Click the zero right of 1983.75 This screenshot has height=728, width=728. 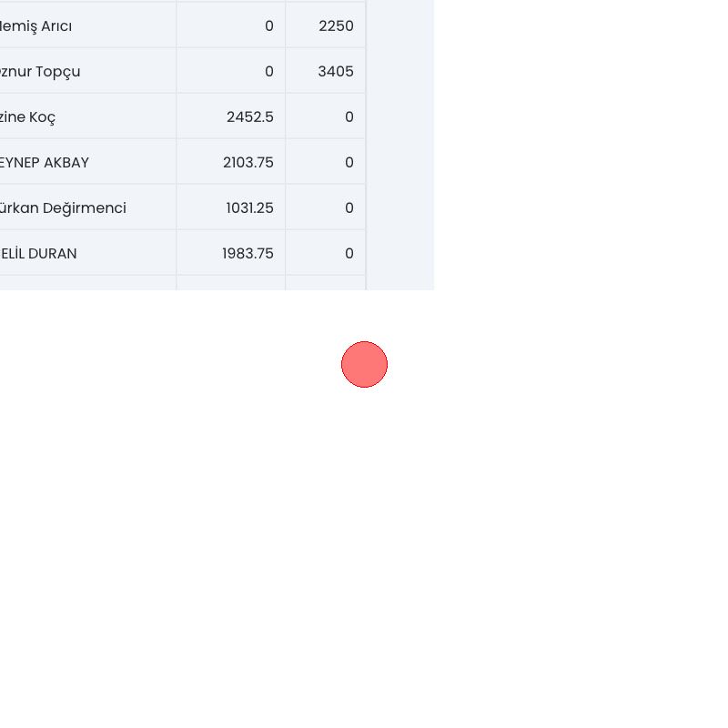tap(349, 254)
